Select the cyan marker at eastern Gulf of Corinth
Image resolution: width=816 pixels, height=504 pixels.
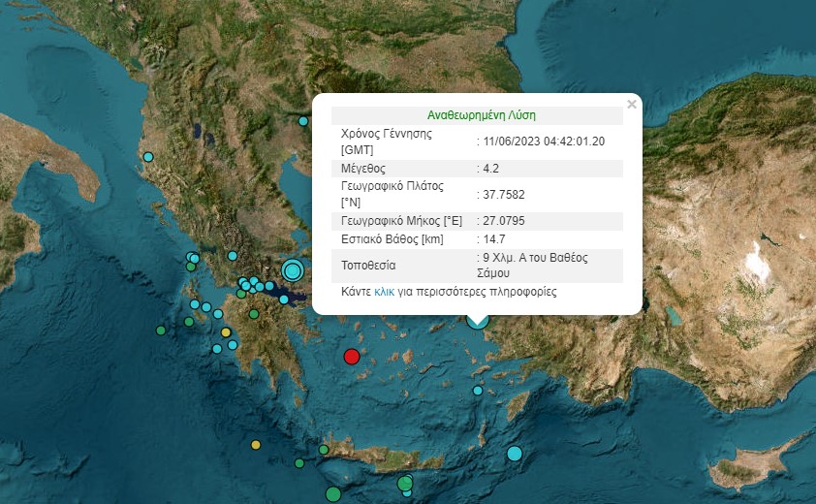tap(284, 299)
